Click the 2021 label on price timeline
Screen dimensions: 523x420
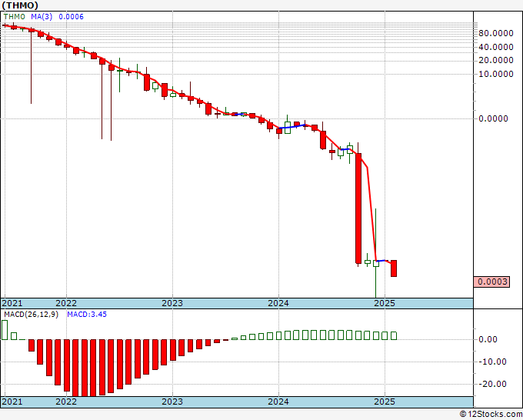pyautogui.click(x=12, y=303)
